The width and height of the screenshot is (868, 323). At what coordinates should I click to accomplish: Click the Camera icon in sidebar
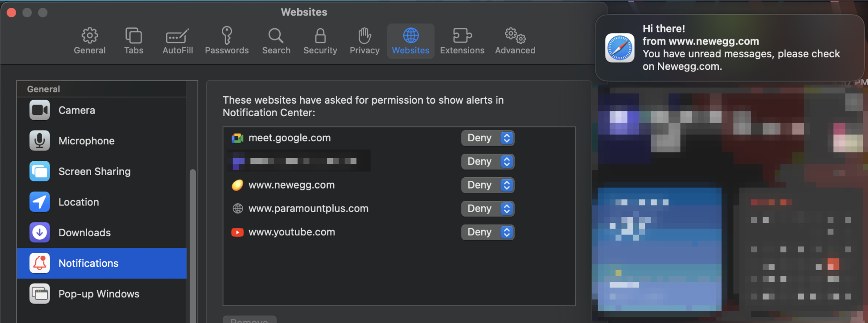[39, 110]
